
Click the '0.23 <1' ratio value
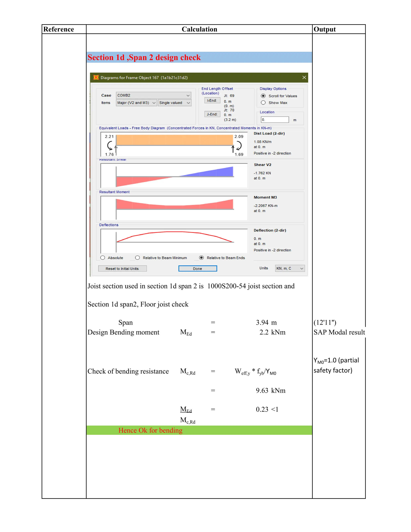[x=267, y=409]
